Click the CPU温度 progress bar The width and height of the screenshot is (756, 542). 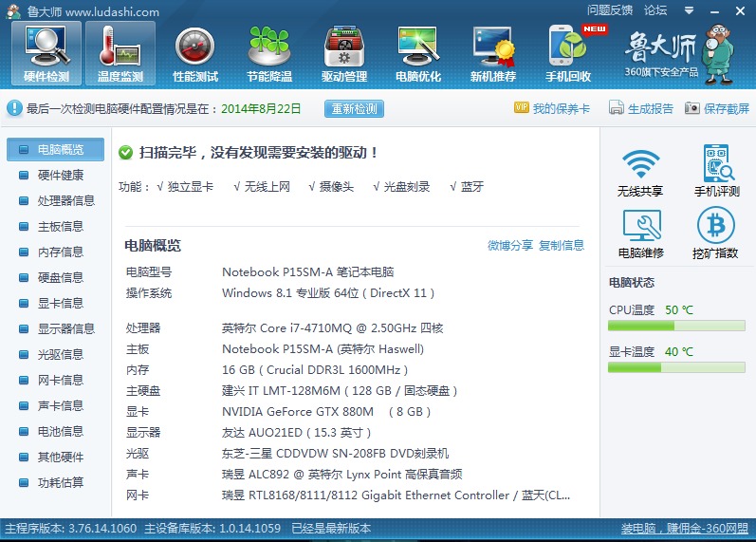[x=676, y=327]
